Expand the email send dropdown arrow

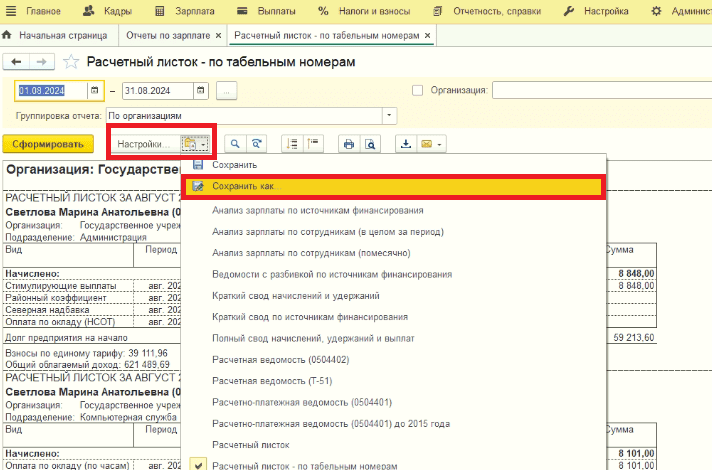tap(440, 144)
